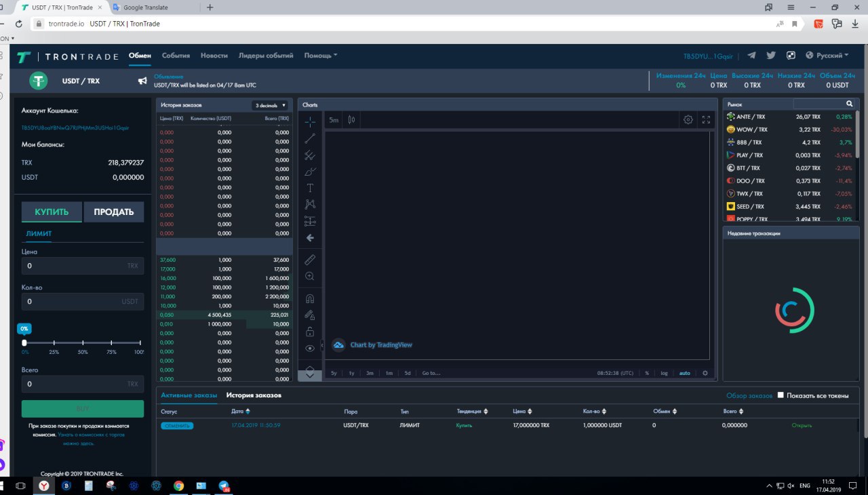Select the XABCD pattern tool
This screenshot has height=495, width=868.
click(x=310, y=204)
